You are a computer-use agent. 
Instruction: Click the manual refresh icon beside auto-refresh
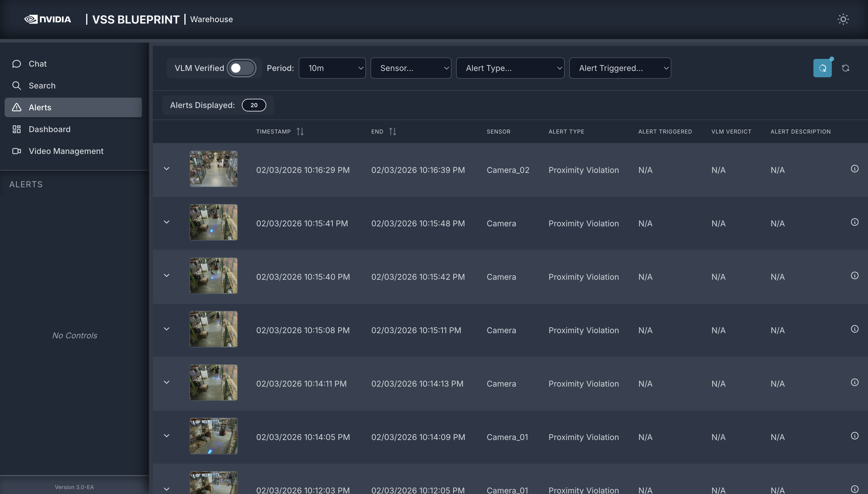tap(846, 68)
